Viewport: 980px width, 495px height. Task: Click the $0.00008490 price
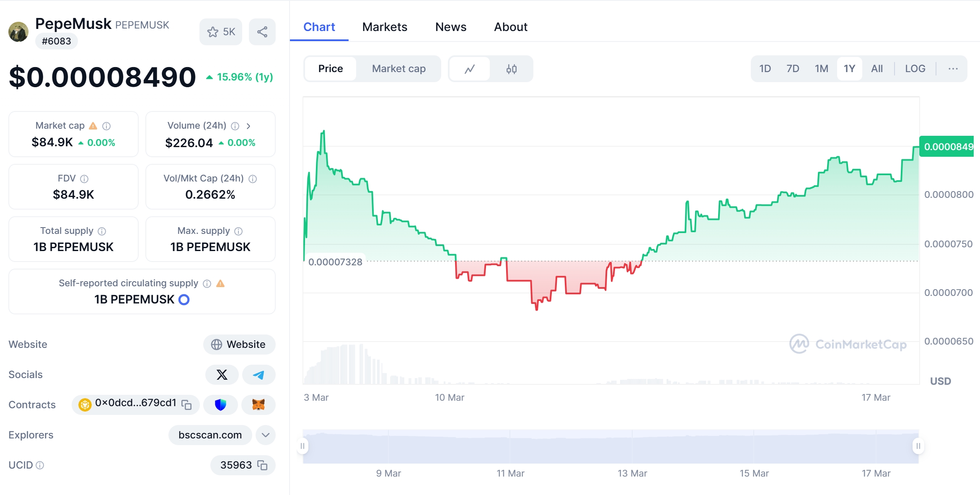tap(102, 77)
